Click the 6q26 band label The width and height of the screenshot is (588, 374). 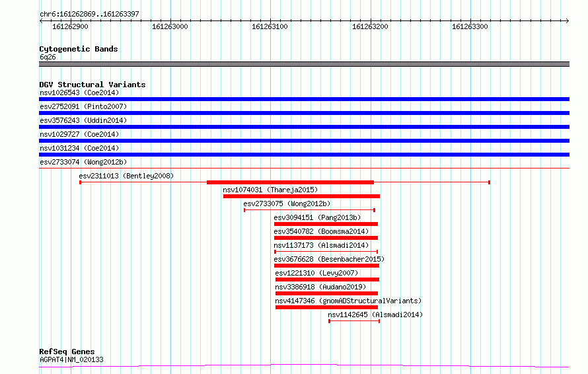tap(48, 57)
